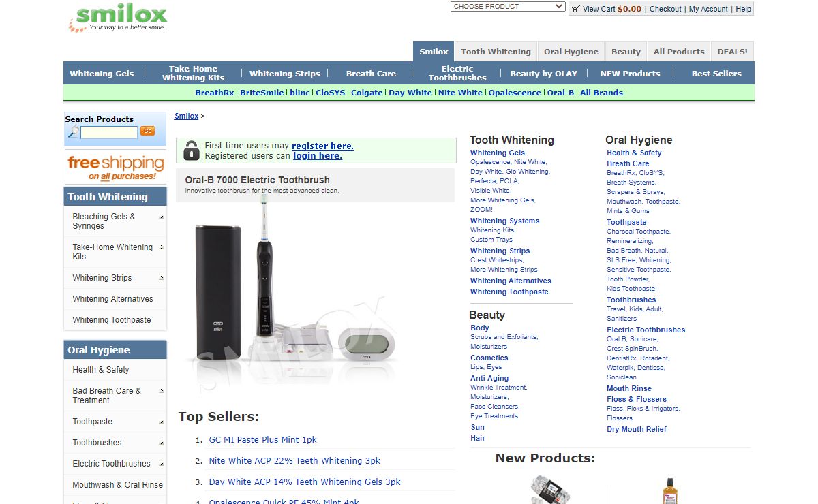This screenshot has height=504, width=818.
Task: Click Oral-B 7000 Electric Toothbrush heading
Action: (x=258, y=180)
